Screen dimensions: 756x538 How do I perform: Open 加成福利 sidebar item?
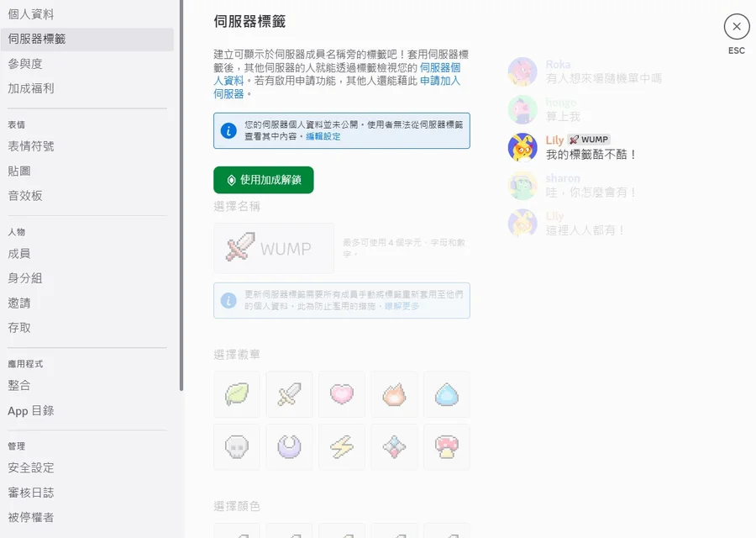click(87, 88)
